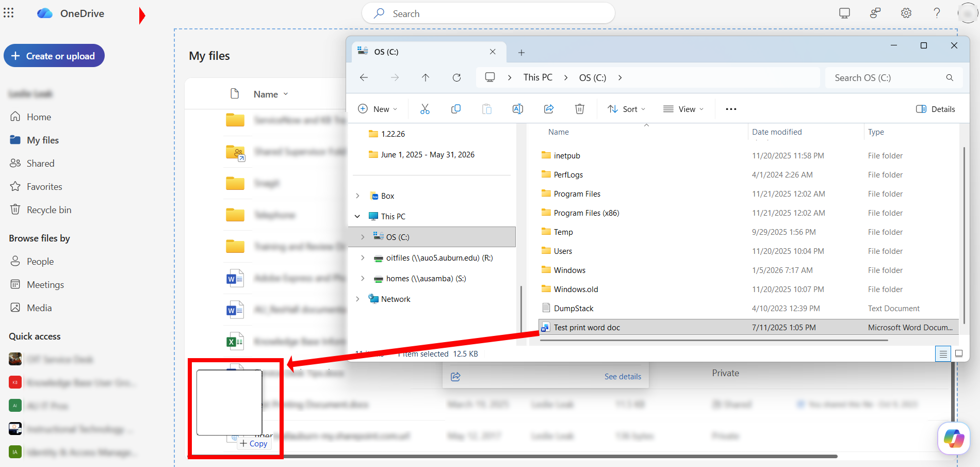Open the View dropdown

pyautogui.click(x=684, y=109)
